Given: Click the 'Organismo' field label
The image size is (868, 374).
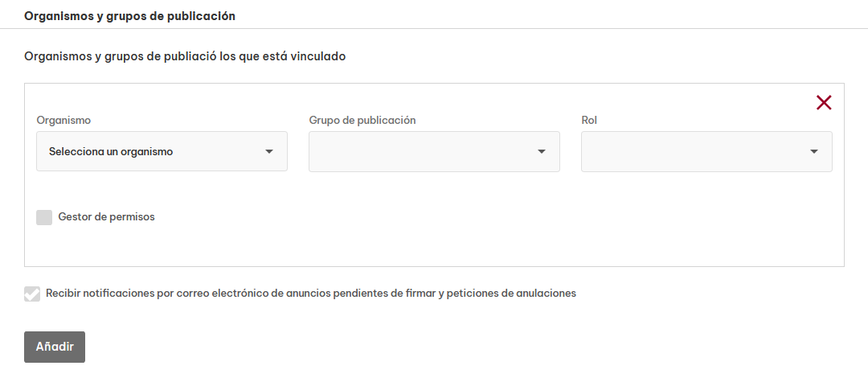Looking at the screenshot, I should [63, 120].
